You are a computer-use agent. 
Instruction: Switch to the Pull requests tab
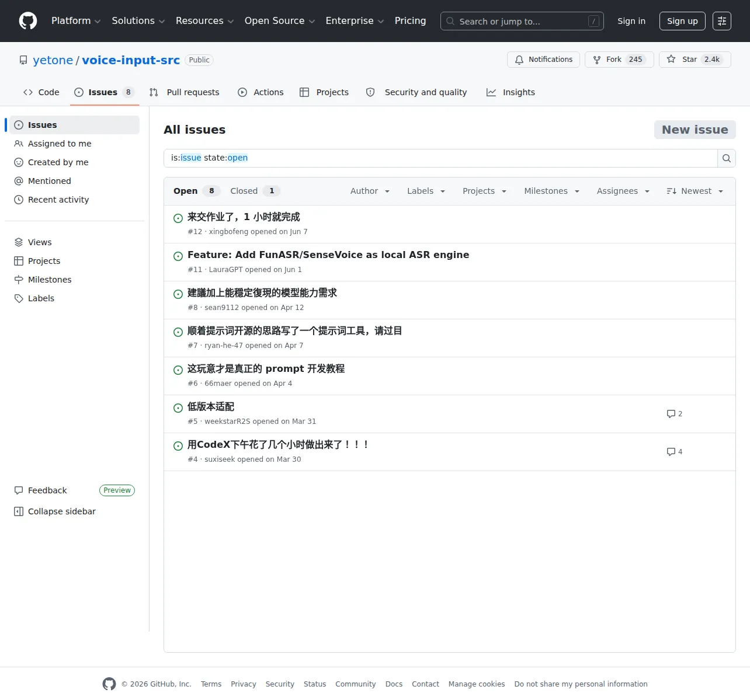pos(185,92)
